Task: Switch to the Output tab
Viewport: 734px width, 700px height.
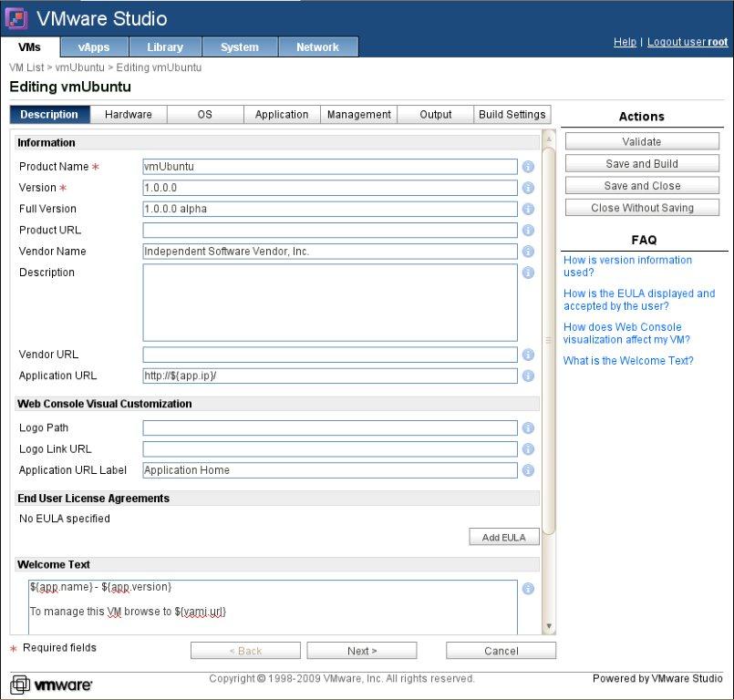Action: click(436, 115)
